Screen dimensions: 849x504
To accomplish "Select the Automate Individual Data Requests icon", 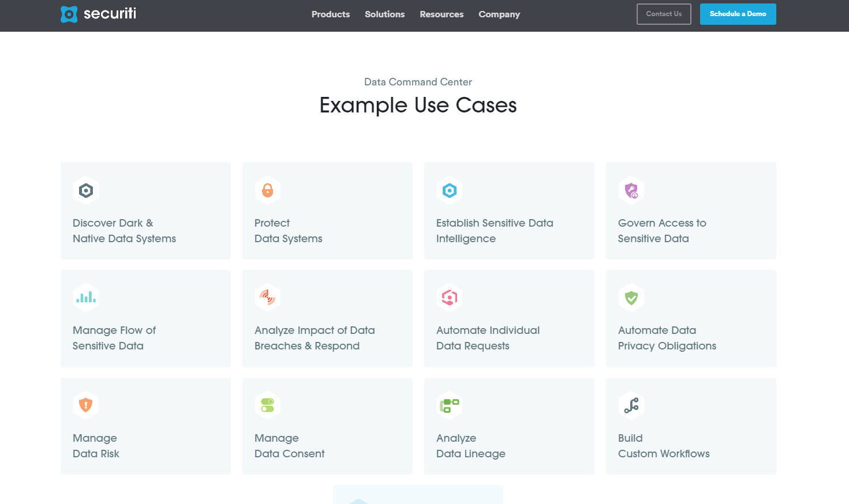I will (449, 297).
